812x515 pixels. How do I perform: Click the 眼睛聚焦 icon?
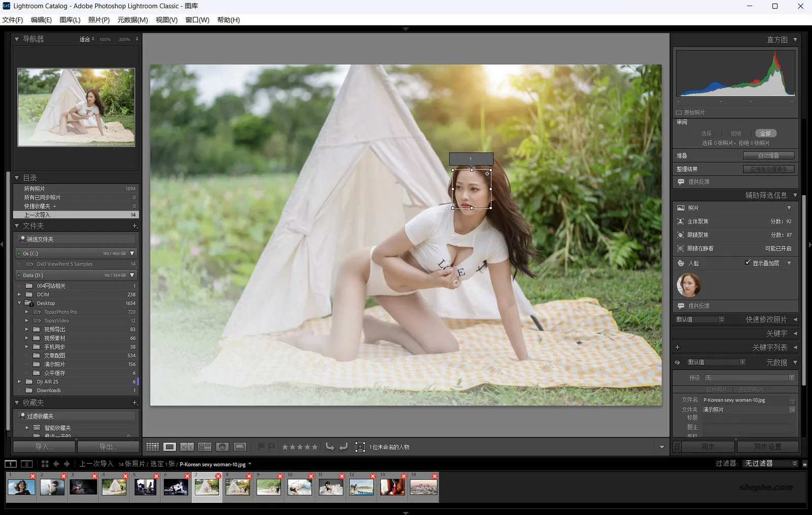point(681,235)
